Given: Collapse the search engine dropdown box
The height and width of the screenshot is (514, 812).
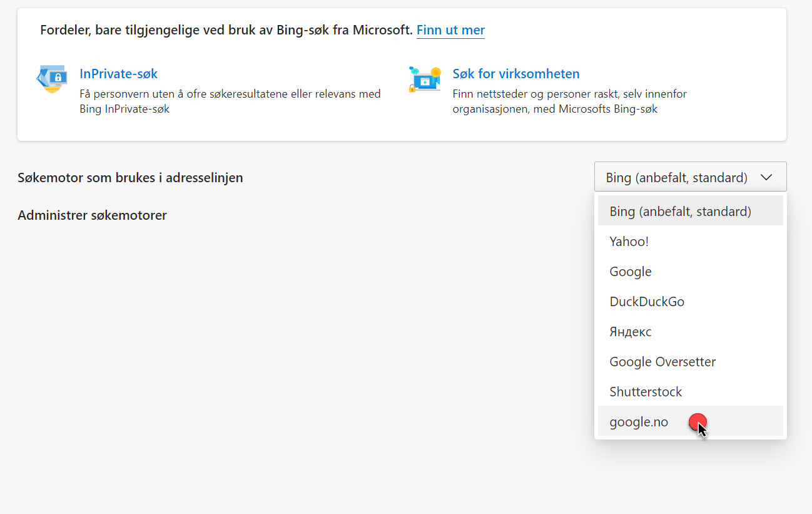Looking at the screenshot, I should [690, 177].
